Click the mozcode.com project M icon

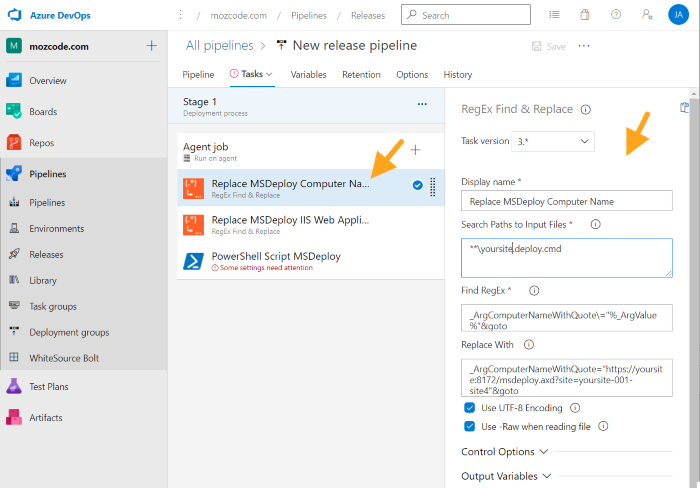tap(14, 46)
